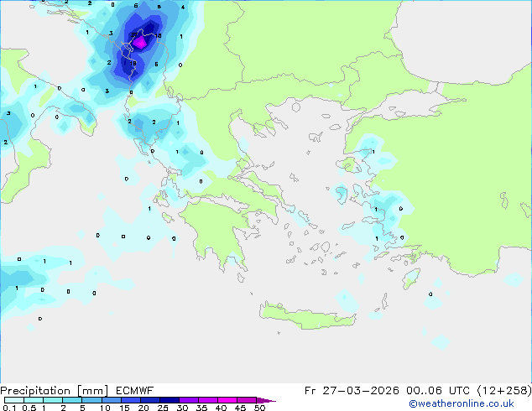Pick the 2–5 mm legend color box

point(72,400)
